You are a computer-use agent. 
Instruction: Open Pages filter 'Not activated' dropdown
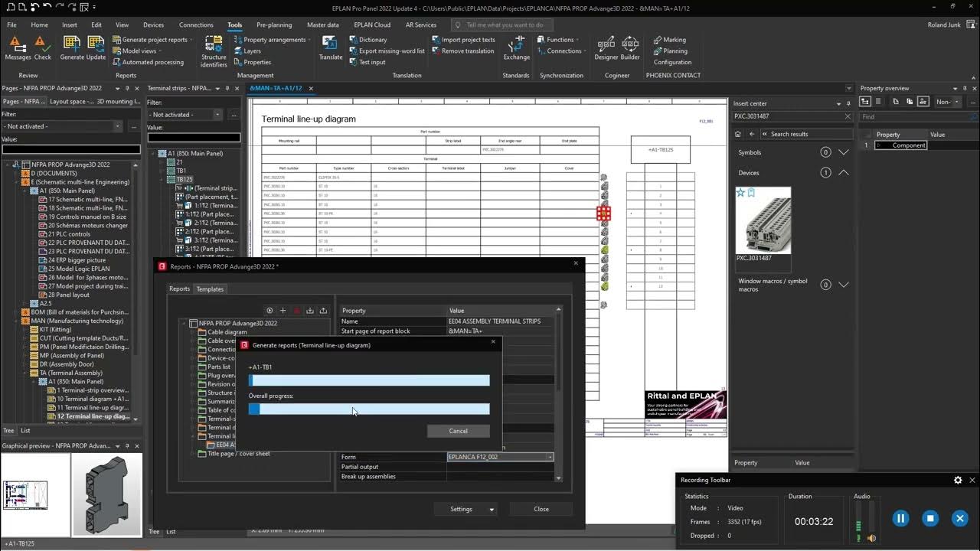pos(117,126)
